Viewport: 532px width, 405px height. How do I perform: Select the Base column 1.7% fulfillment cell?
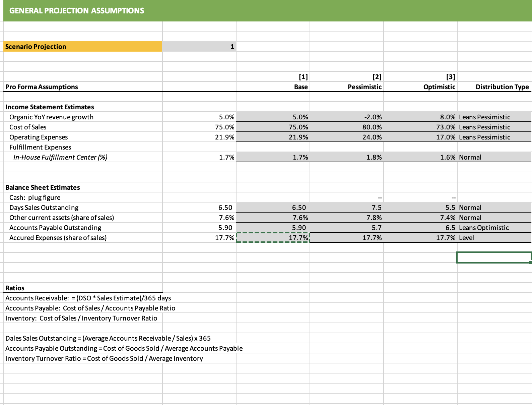[x=273, y=157]
